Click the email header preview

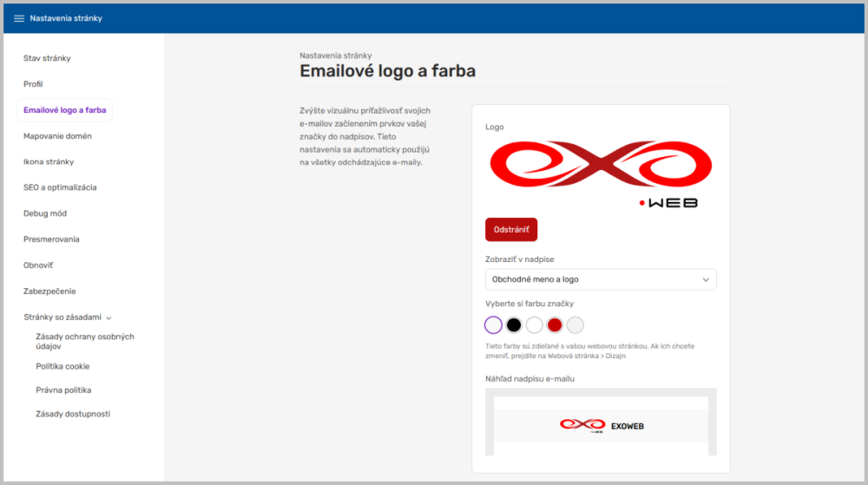click(601, 422)
